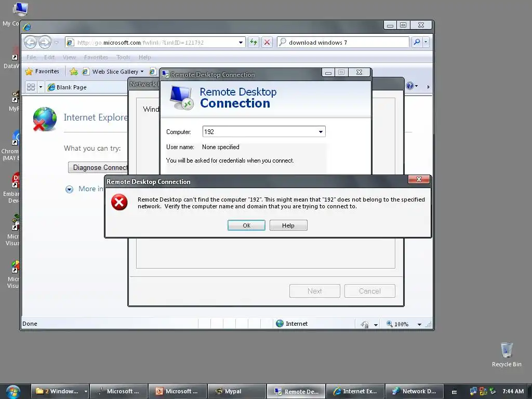Click the Internet zone globe in status bar
This screenshot has width=532, height=399.
pyautogui.click(x=280, y=323)
